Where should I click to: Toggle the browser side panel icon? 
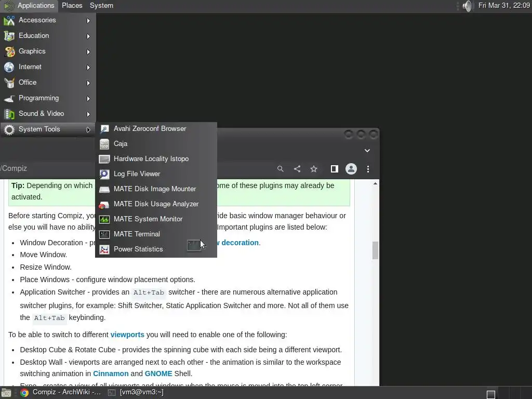coord(335,169)
